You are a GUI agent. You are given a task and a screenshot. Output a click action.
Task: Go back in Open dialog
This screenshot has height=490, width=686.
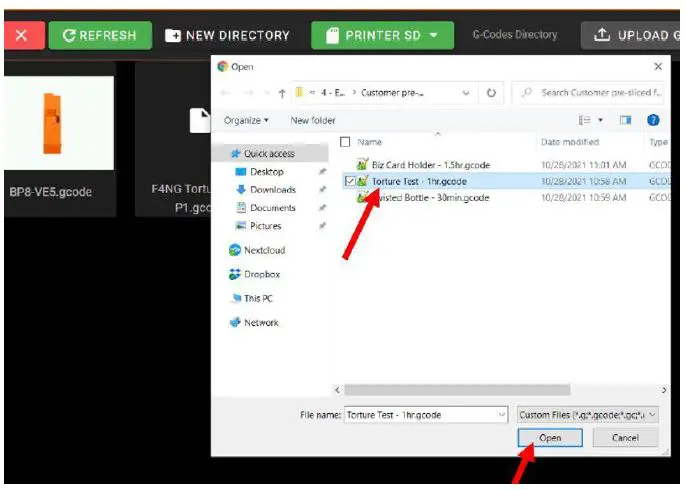pos(225,93)
